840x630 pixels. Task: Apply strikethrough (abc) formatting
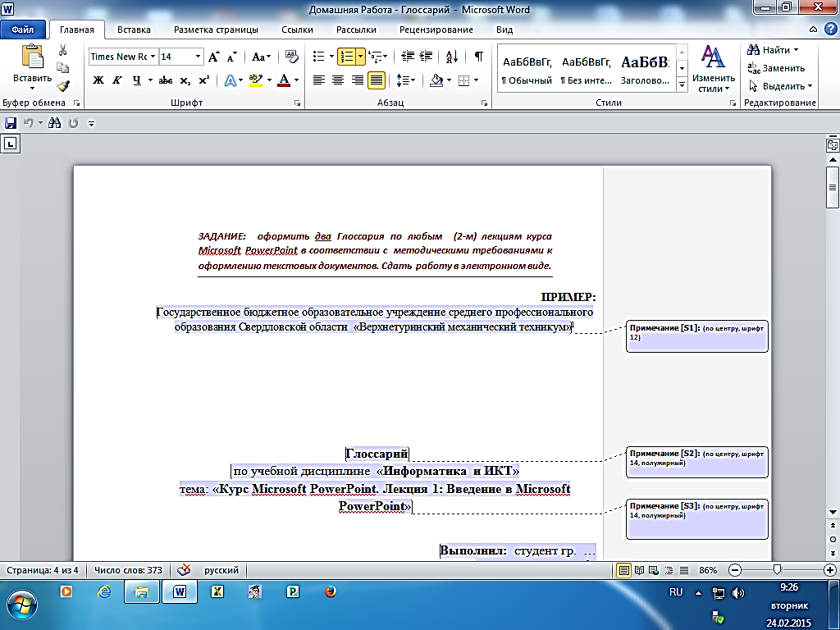166,80
